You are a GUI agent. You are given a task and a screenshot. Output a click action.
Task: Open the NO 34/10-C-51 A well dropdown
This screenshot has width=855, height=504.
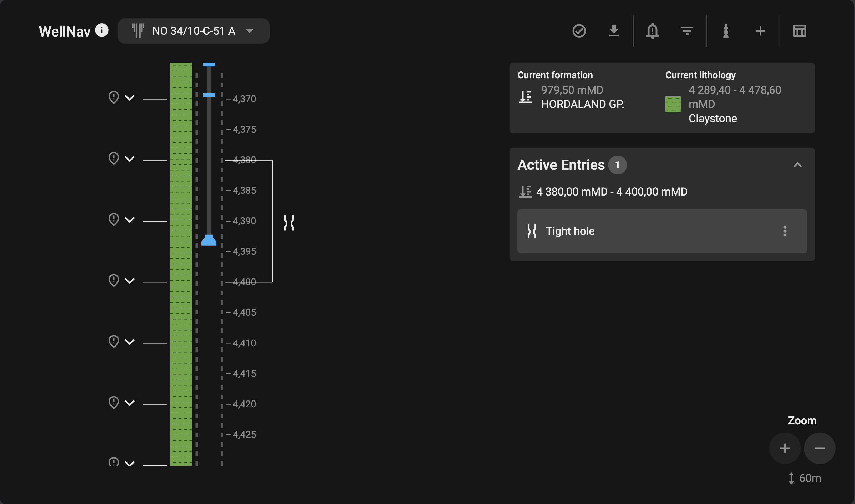click(193, 31)
